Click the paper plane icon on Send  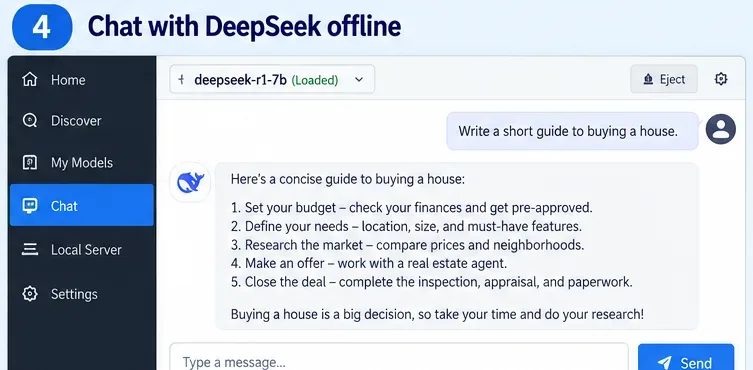coord(664,363)
